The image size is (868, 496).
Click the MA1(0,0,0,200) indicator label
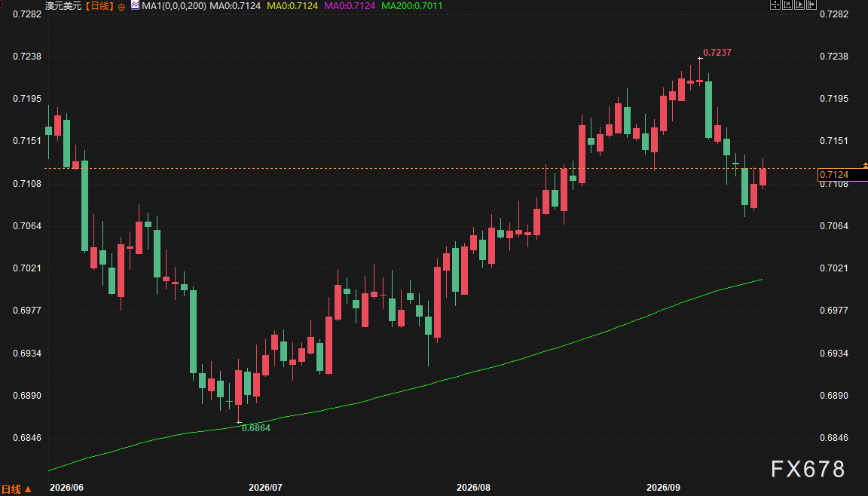pyautogui.click(x=174, y=5)
